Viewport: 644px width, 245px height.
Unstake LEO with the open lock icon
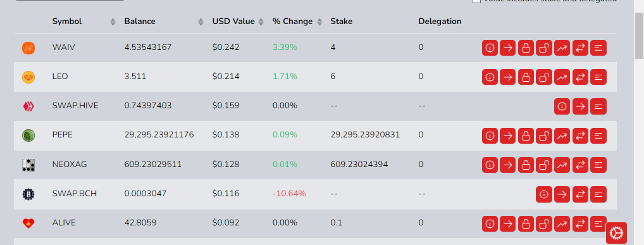pyautogui.click(x=544, y=77)
